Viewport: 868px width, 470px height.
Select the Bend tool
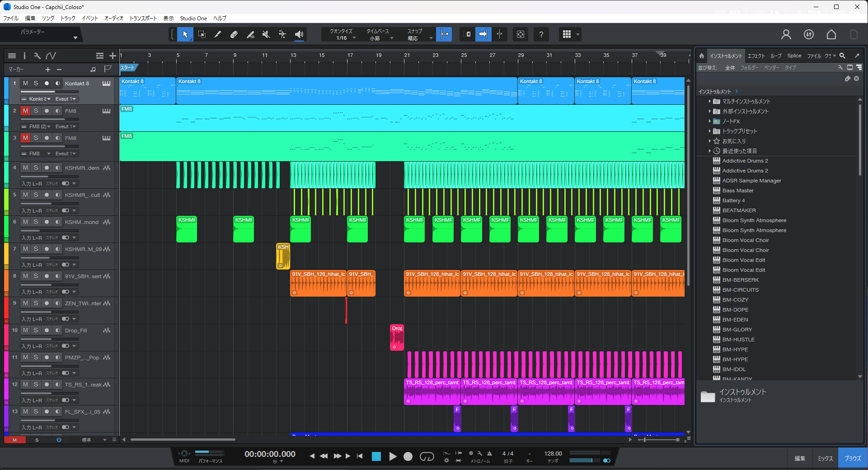tap(282, 34)
